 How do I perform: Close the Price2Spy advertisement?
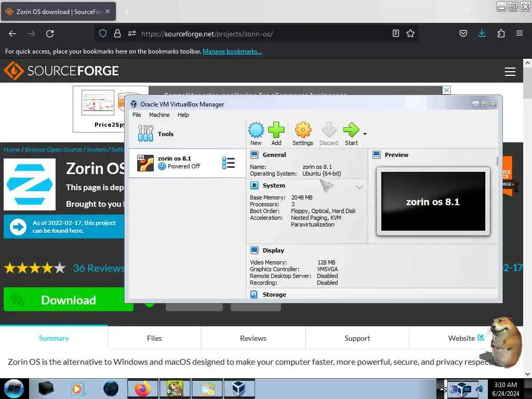446,90
